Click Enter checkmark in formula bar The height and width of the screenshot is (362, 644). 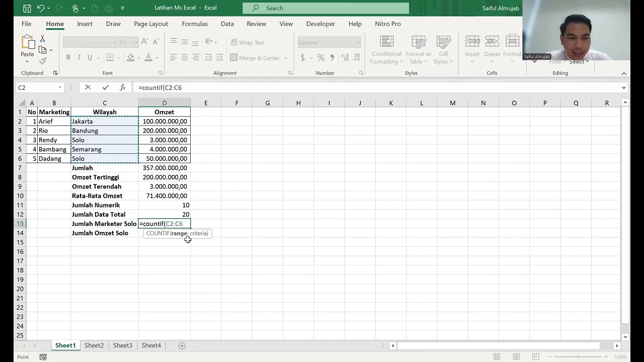[x=105, y=87]
